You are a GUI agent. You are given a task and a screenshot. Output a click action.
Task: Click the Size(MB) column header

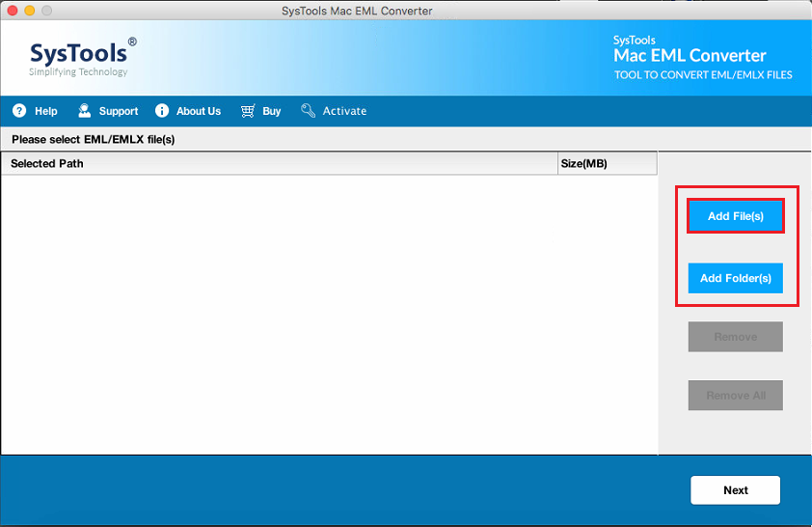click(x=608, y=163)
